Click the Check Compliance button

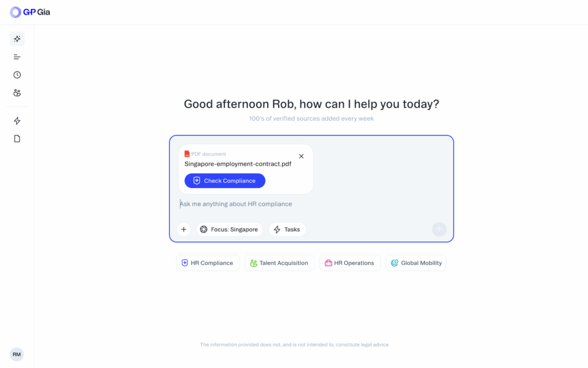[x=225, y=181]
